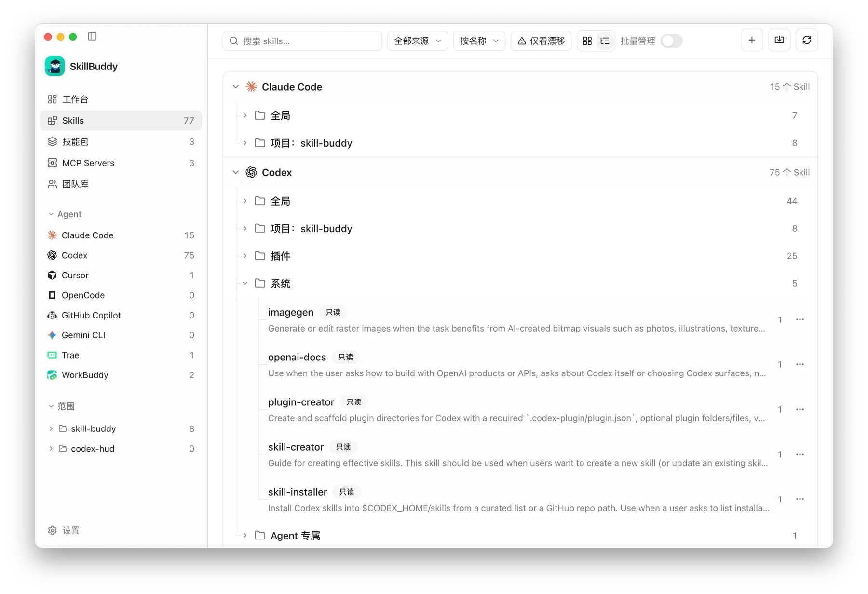Open 技能包 in sidebar
Screen dimensions: 868x594
click(x=121, y=141)
